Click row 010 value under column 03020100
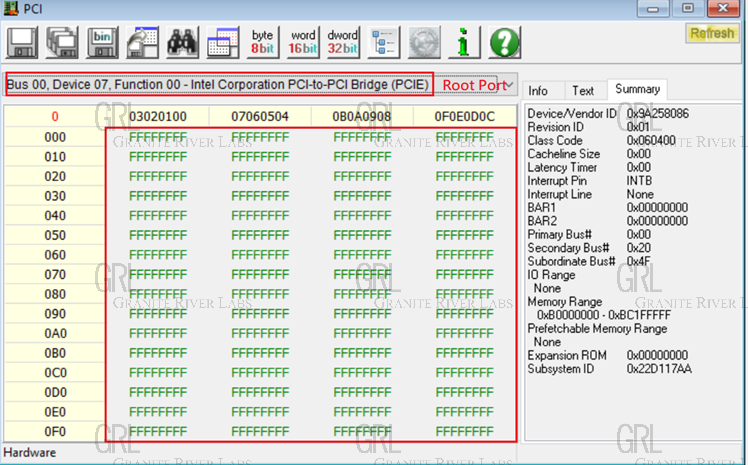Image resolution: width=748 pixels, height=465 pixels. click(157, 157)
